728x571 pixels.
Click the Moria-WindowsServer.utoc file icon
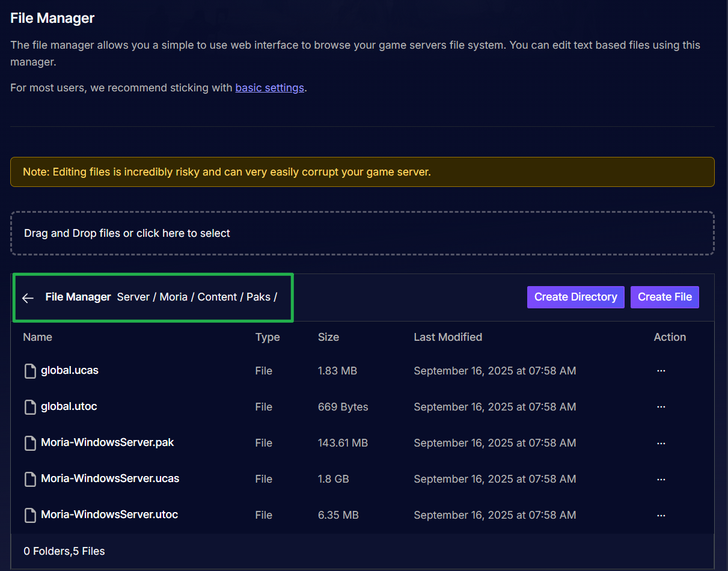[x=30, y=516]
